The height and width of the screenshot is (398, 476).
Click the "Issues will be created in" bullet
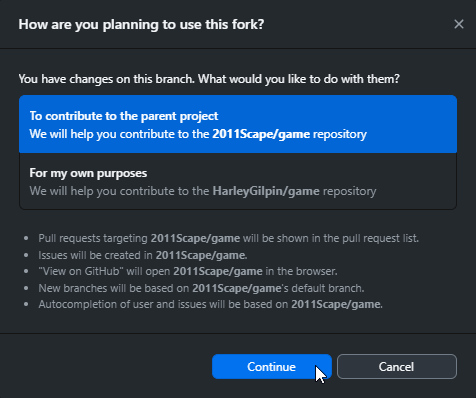143,255
